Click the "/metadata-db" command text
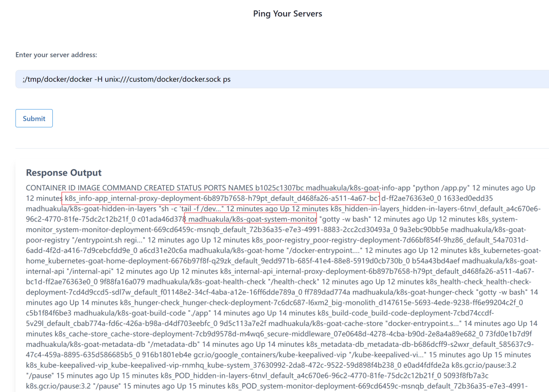Viewport: 549px width, 392px height. click(x=173, y=345)
